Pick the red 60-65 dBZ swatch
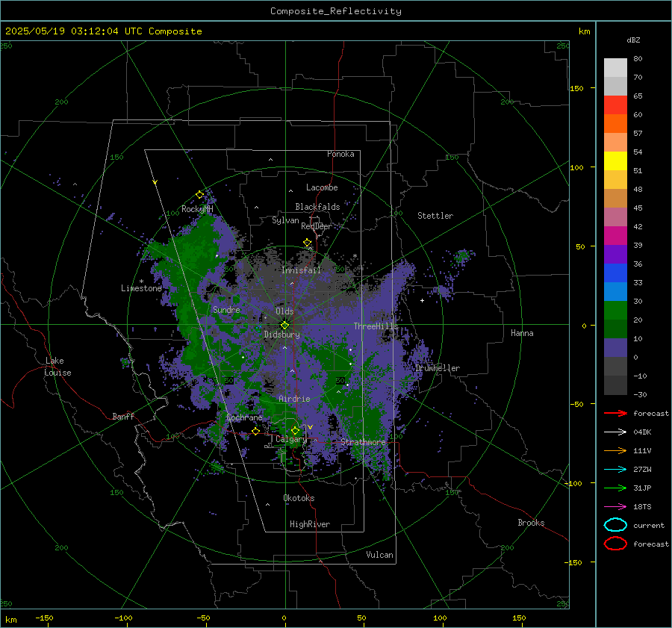Image resolution: width=672 pixels, height=628 pixels. click(615, 105)
